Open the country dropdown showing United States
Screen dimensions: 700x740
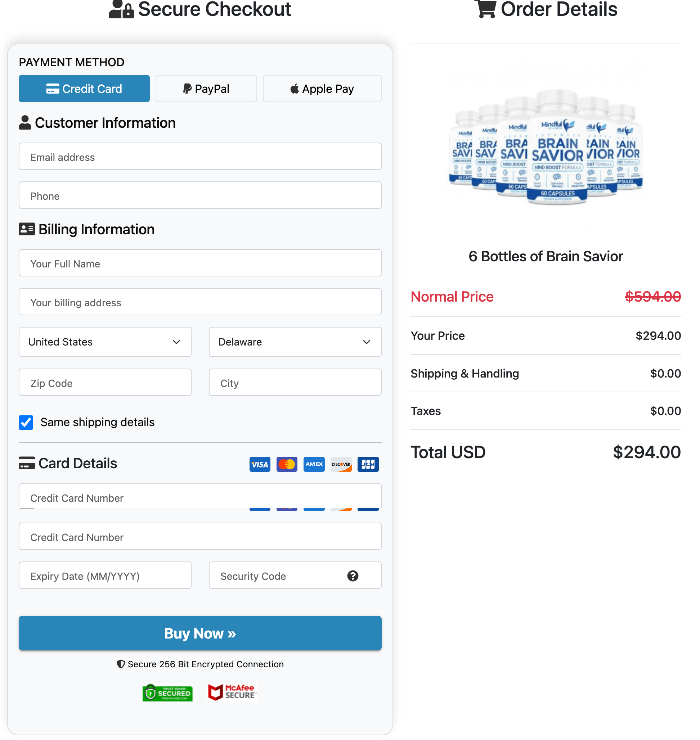pos(105,342)
